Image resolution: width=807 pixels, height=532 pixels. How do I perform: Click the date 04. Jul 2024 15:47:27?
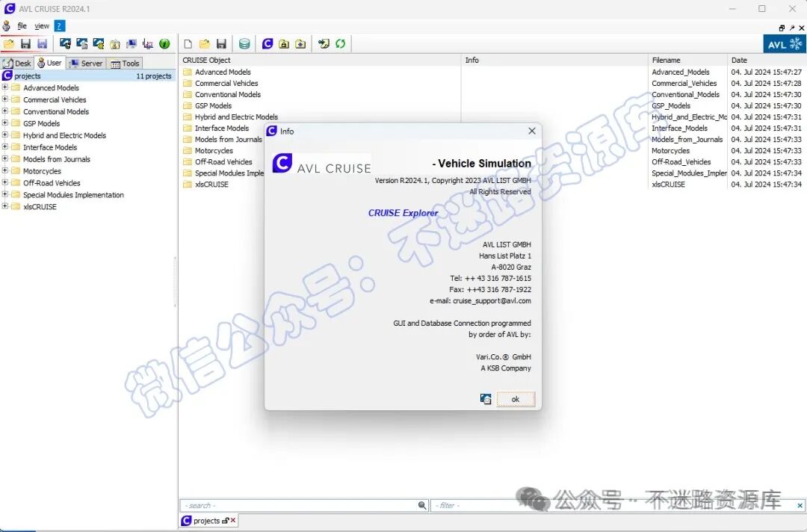(767, 72)
